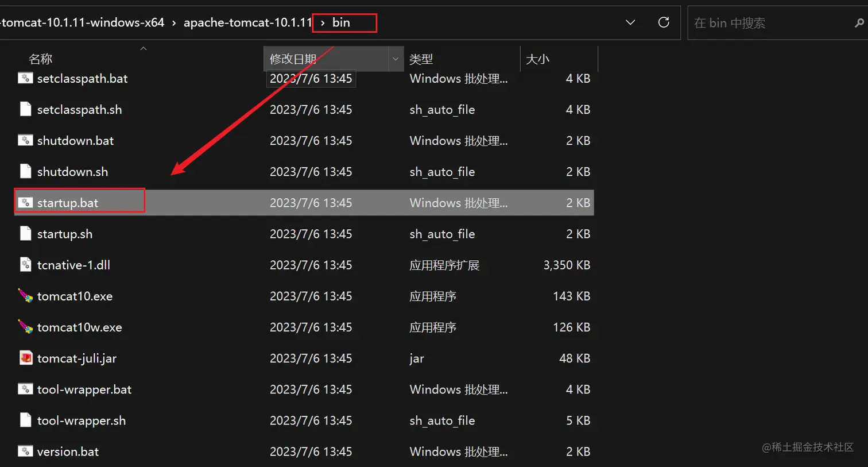Click the 5 KB size cell
868x467 pixels.
[x=578, y=420]
